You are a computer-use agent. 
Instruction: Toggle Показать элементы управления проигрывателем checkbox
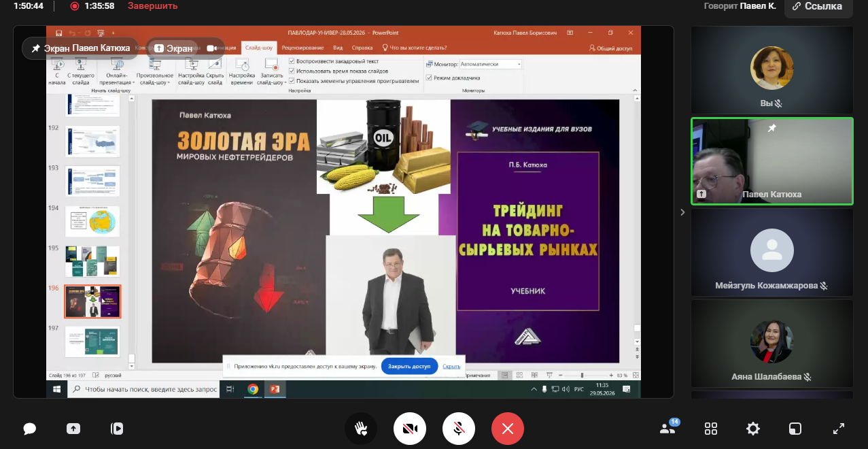click(292, 80)
